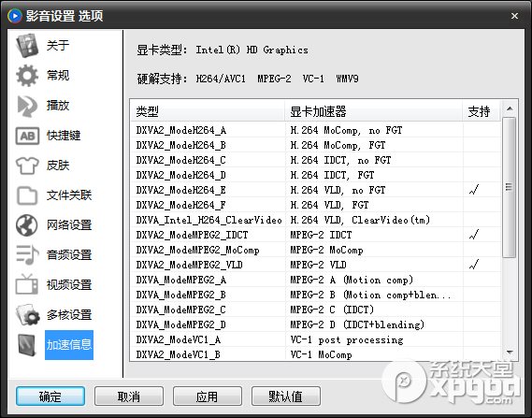Sort by the 类型 column header
Image resolution: width=532 pixels, height=418 pixels.
[x=208, y=111]
